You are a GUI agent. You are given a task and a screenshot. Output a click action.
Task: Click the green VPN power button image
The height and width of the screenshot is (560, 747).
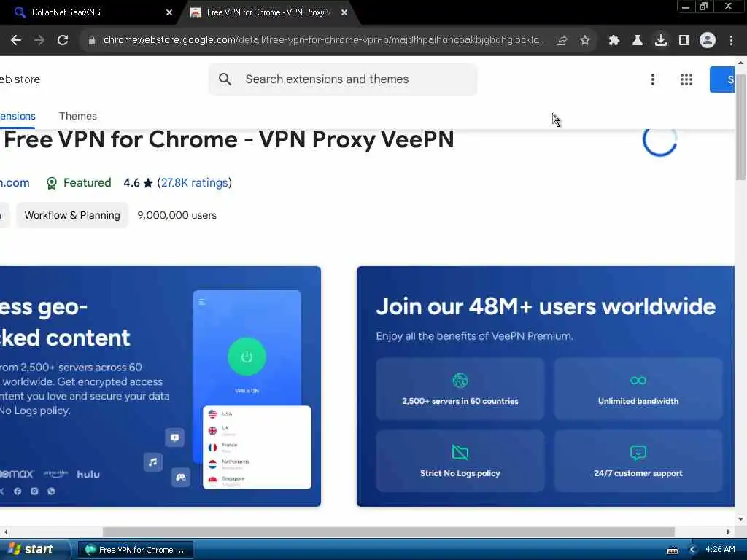247,357
